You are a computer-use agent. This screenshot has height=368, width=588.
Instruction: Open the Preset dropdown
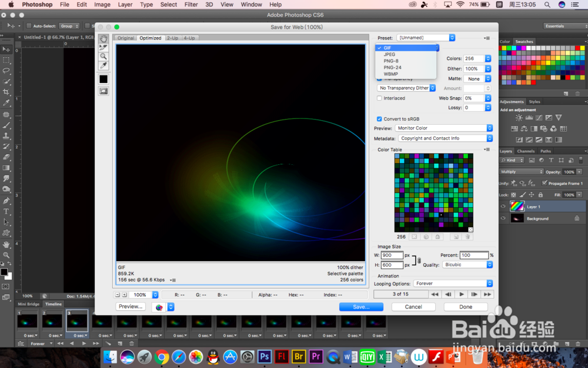pyautogui.click(x=426, y=38)
